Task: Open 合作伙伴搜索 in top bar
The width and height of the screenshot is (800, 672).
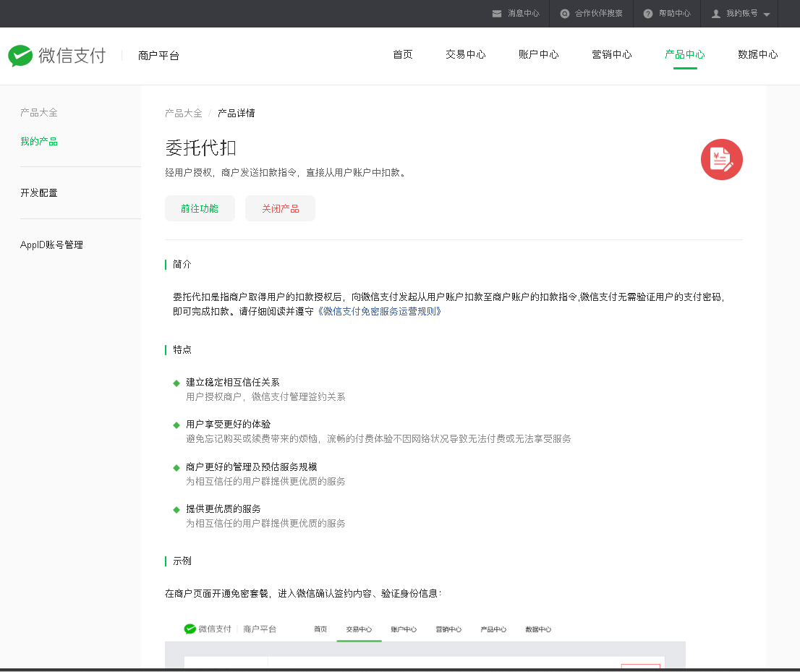Action: point(598,13)
